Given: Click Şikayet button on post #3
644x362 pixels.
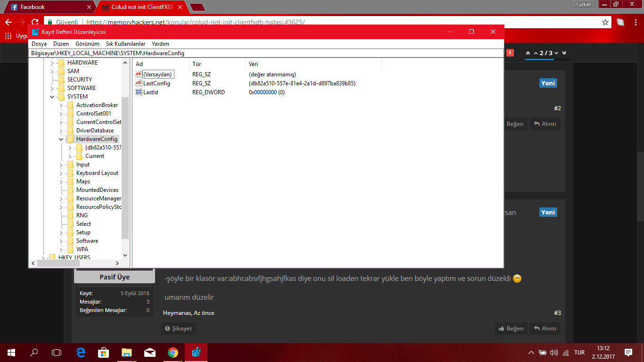Looking at the screenshot, I should tap(178, 329).
